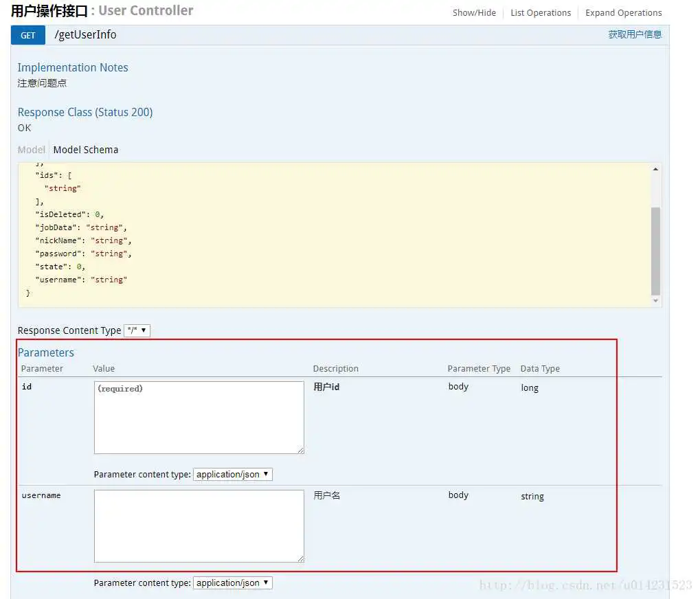Open the id parameter content type dropdown

[233, 474]
